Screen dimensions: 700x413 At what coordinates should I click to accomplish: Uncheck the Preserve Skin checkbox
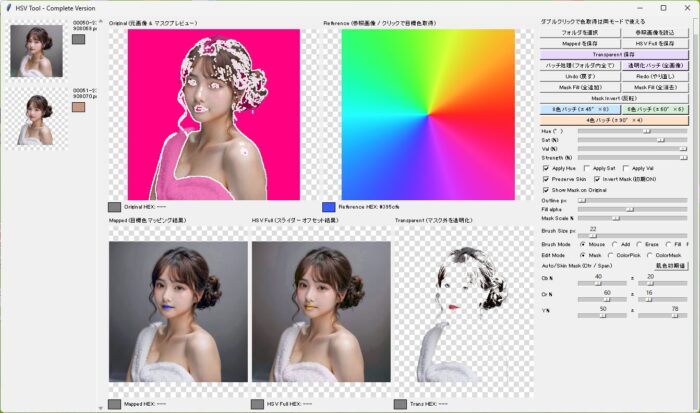546,179
